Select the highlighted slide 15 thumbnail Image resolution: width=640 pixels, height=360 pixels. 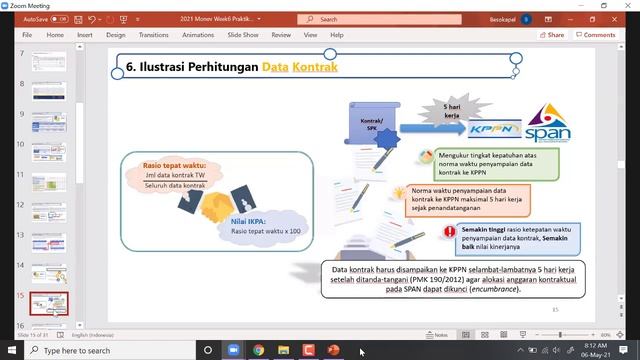49,303
